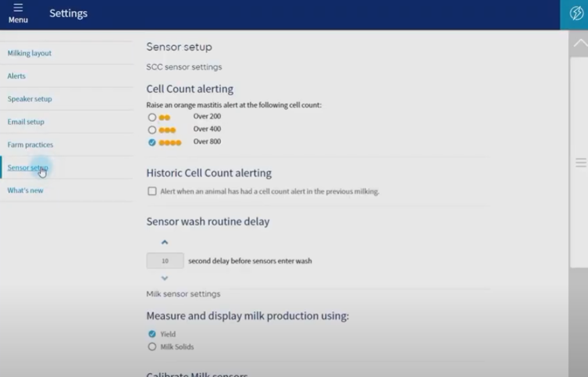This screenshot has height=377, width=588.
Task: Click the Settings title in header
Action: (x=68, y=13)
